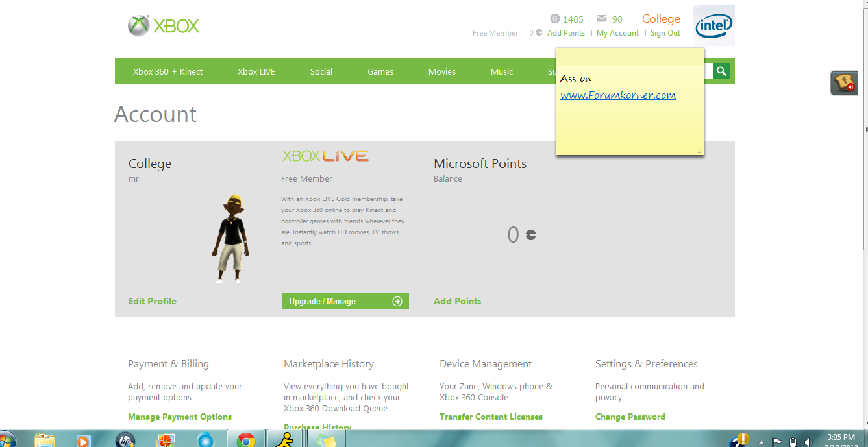868x447 pixels.
Task: Open the Xbox LIVE menu
Action: pyautogui.click(x=256, y=71)
